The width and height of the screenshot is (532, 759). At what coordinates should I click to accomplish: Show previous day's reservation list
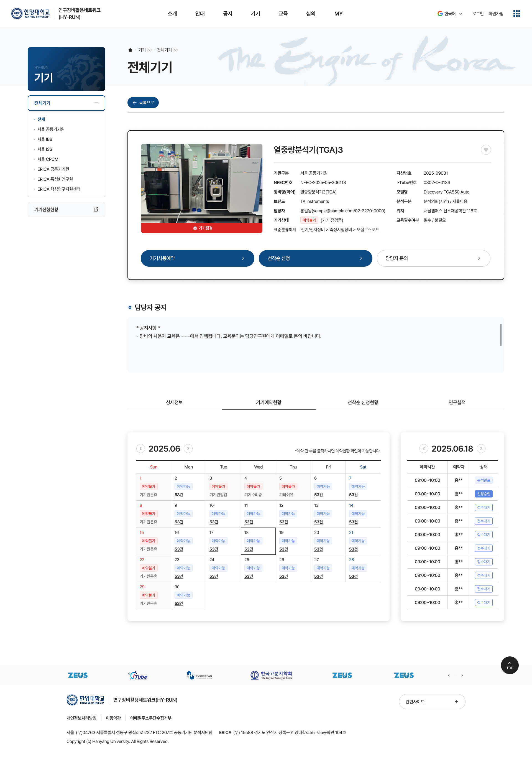pyautogui.click(x=424, y=449)
